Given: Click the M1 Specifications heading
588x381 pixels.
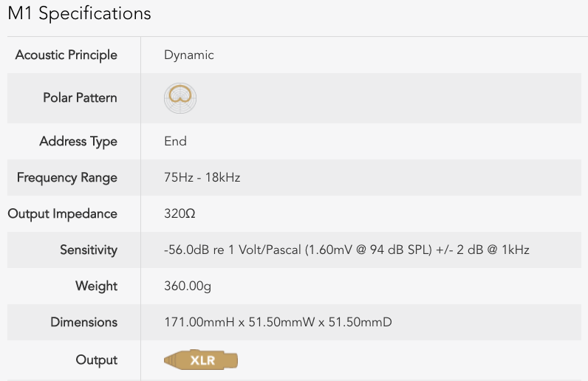Looking at the screenshot, I should [x=79, y=14].
